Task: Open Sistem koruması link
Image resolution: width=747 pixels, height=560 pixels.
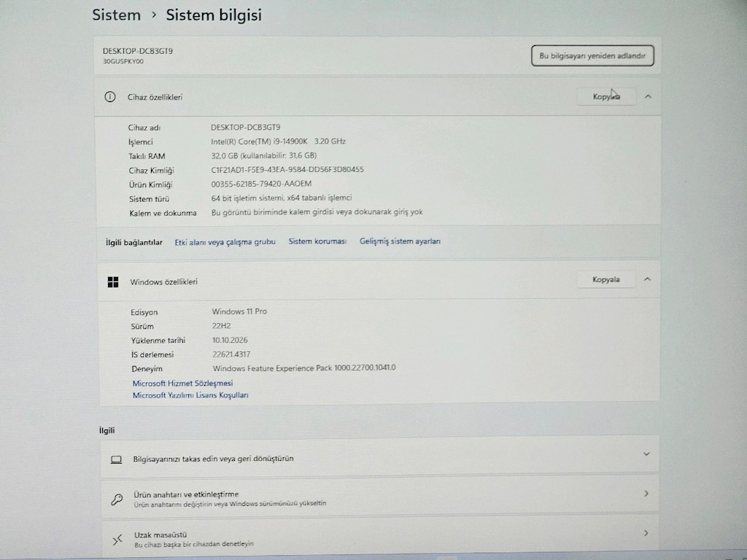Action: [x=317, y=241]
